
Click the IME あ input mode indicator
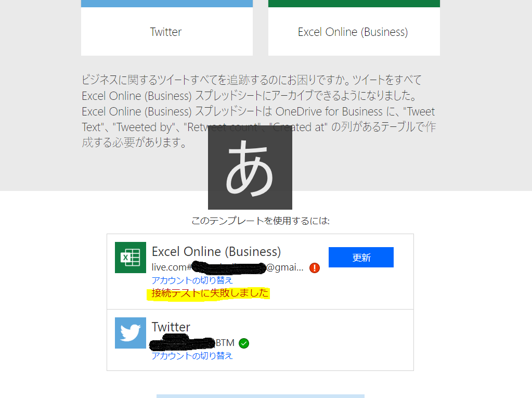(250, 168)
